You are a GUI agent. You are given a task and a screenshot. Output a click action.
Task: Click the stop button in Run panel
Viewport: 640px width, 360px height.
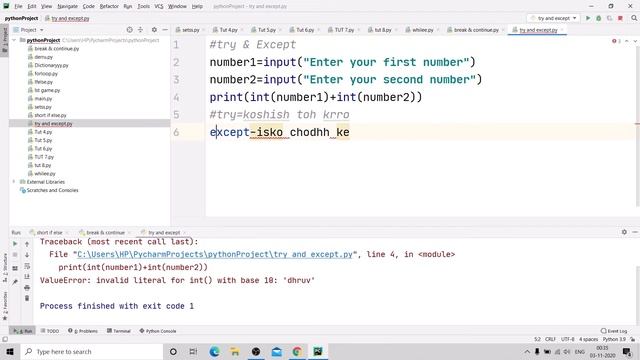tap(15, 255)
